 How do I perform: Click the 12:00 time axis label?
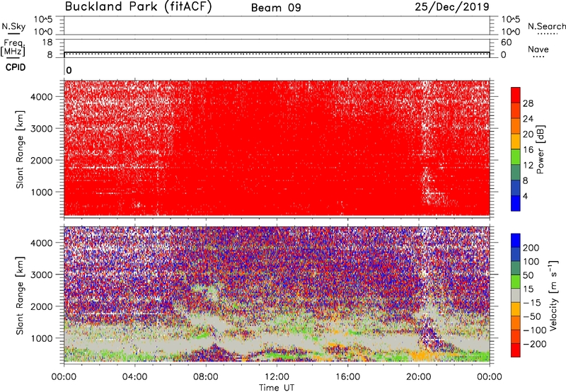point(277,377)
